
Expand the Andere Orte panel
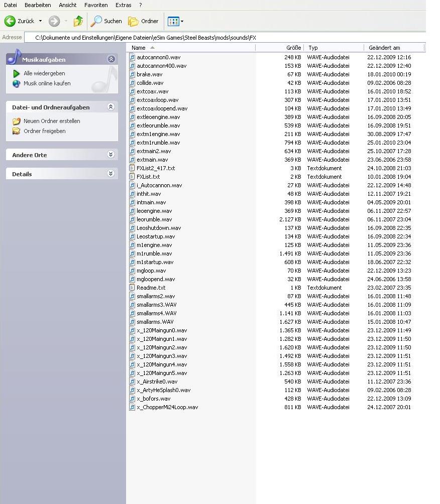click(x=111, y=155)
